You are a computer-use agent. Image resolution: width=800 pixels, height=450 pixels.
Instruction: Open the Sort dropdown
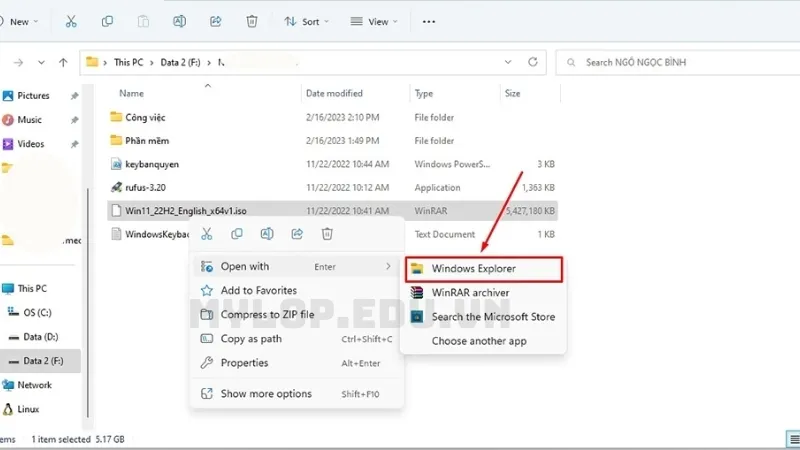click(x=307, y=21)
